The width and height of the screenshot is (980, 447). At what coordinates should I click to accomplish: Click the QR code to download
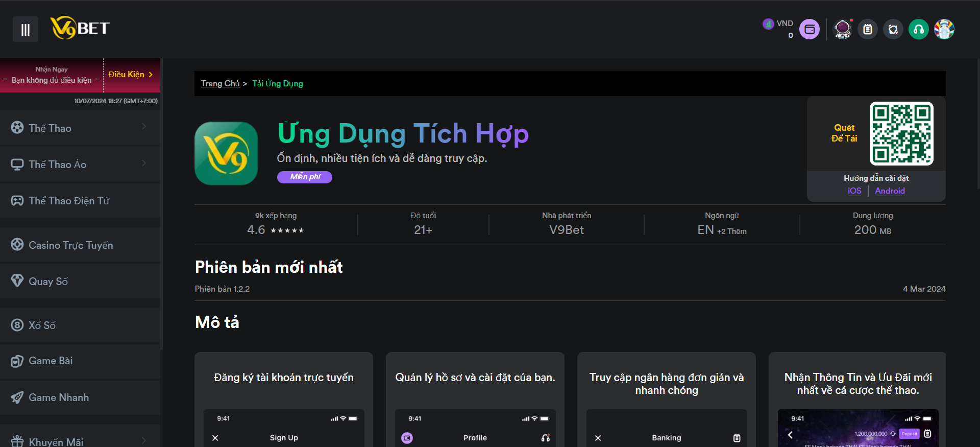tap(901, 133)
